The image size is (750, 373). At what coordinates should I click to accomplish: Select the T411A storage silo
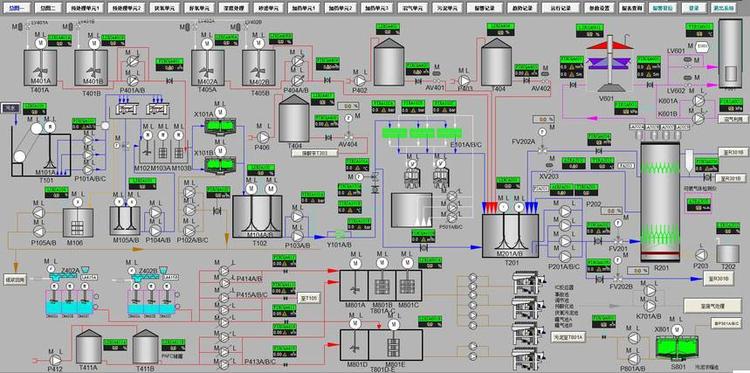point(88,346)
